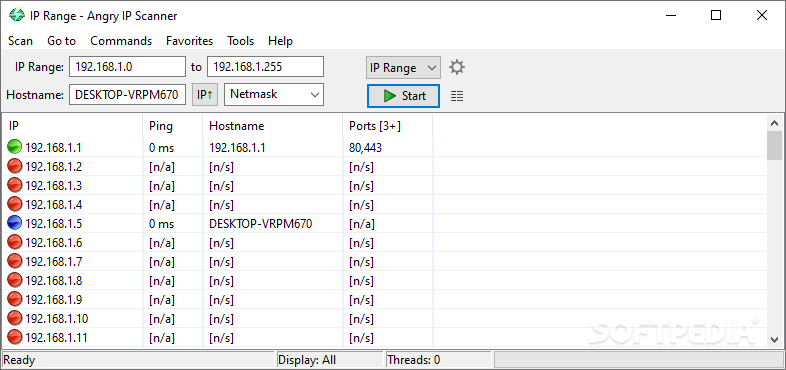Select IP text 192.168.1.3 in the list
Screen dimensions: 786x370
tap(54, 186)
